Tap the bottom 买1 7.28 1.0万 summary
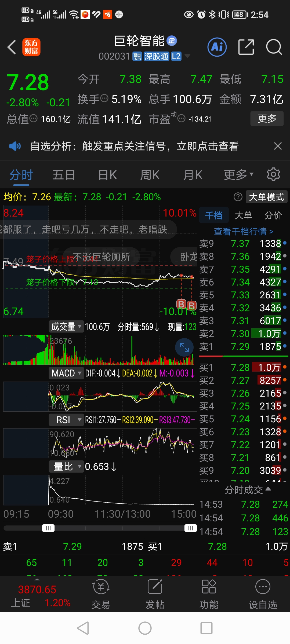The image size is (290, 644). click(x=218, y=546)
